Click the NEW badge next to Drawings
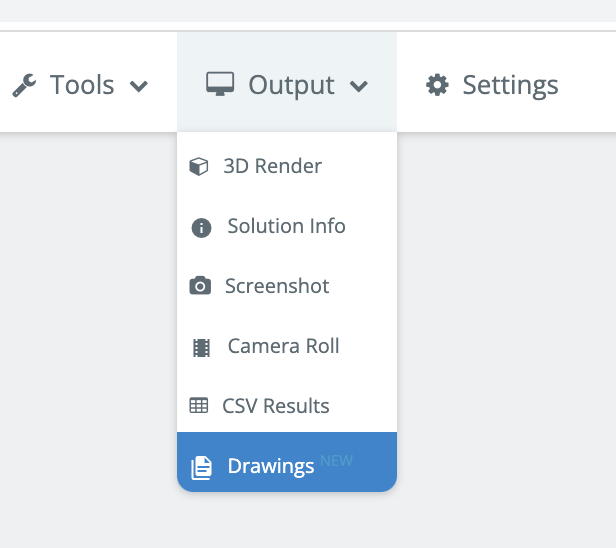The height and width of the screenshot is (548, 616). click(337, 461)
